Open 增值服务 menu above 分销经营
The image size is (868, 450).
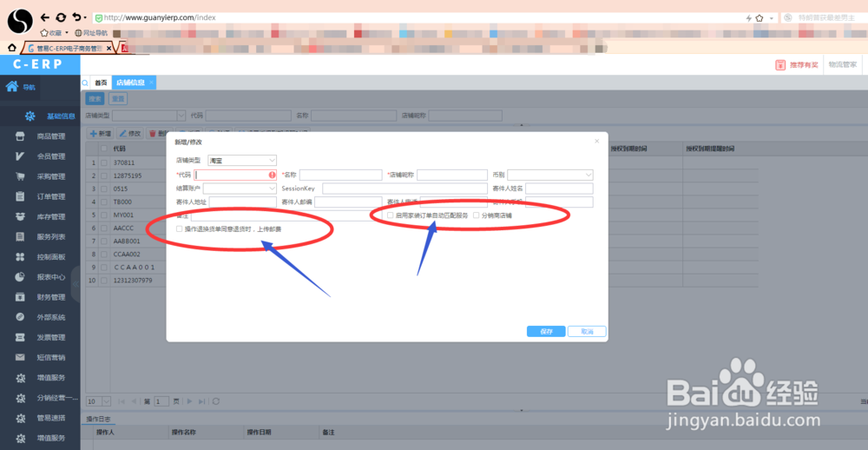click(51, 378)
